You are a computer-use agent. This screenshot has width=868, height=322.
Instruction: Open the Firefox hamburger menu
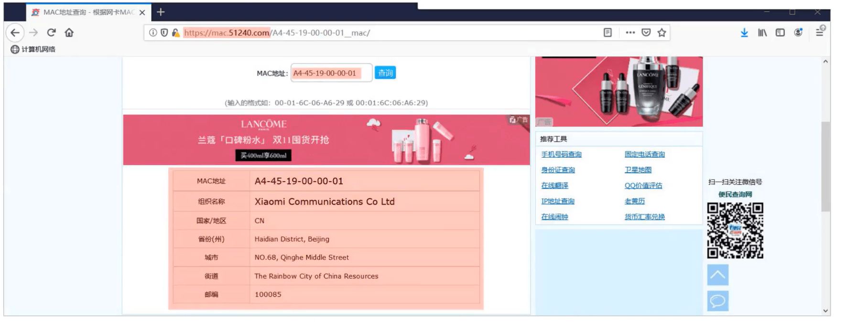[820, 32]
